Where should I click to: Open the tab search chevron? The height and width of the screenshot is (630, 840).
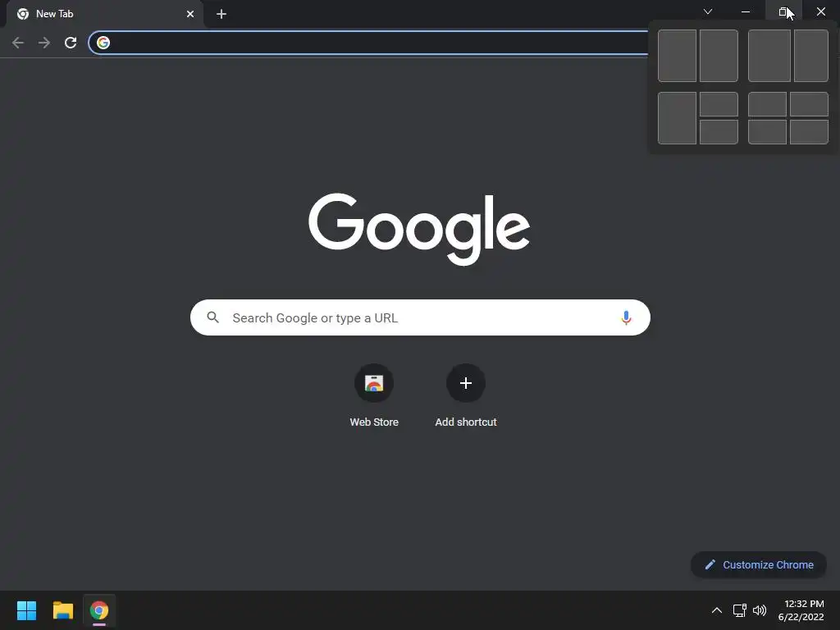pos(708,11)
